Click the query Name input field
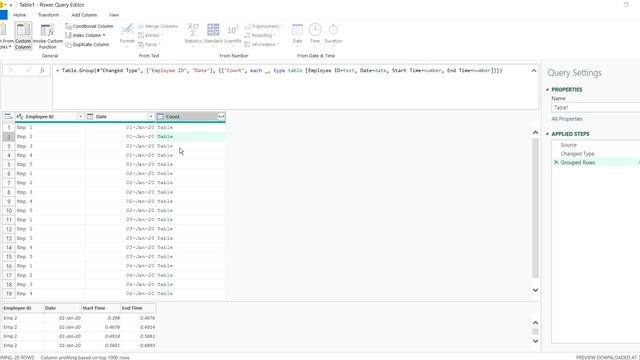Image resolution: width=640 pixels, height=360 pixels. [595, 108]
